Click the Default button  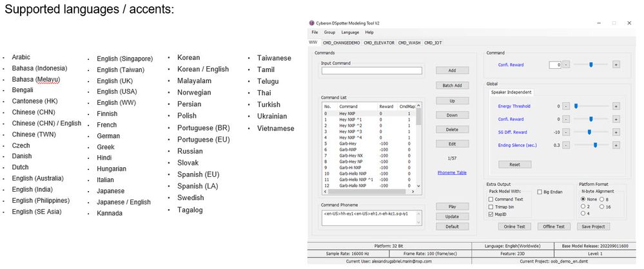click(x=452, y=227)
